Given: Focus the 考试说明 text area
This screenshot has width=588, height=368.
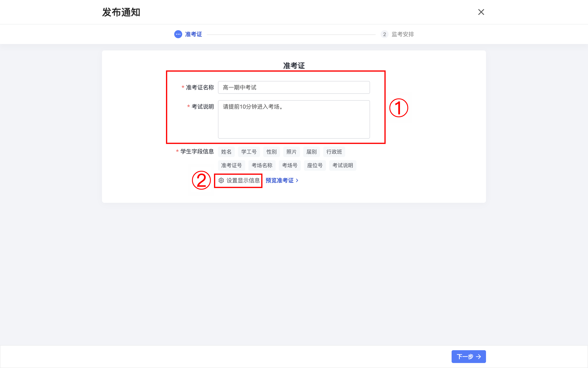Looking at the screenshot, I should 294,119.
